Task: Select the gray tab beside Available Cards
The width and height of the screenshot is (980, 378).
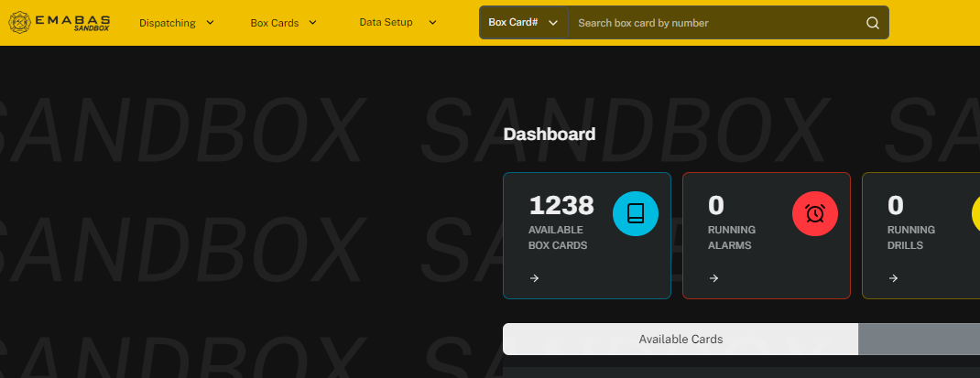Action: 919,340
